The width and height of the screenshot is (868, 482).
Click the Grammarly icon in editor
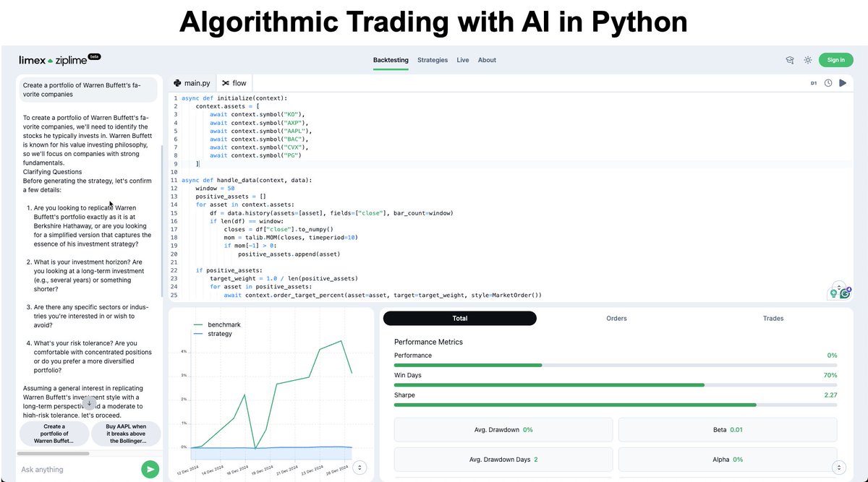[x=844, y=293]
